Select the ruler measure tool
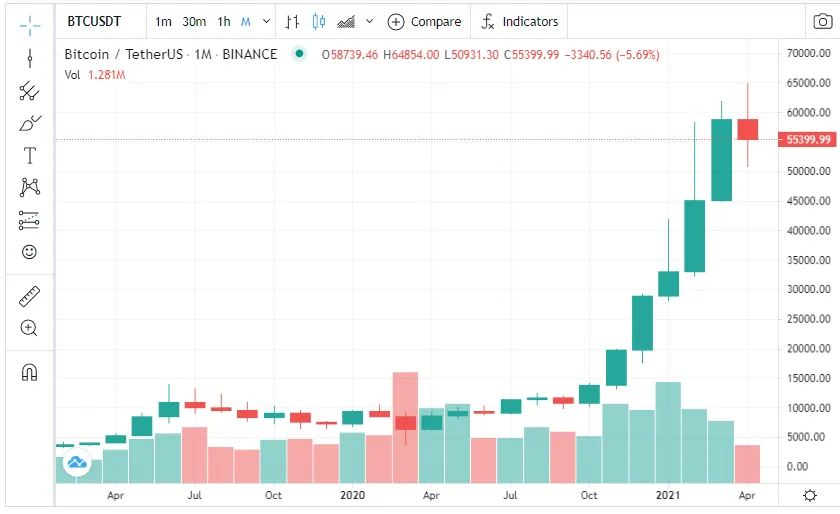Viewport: 840px width, 514px height. pyautogui.click(x=29, y=296)
